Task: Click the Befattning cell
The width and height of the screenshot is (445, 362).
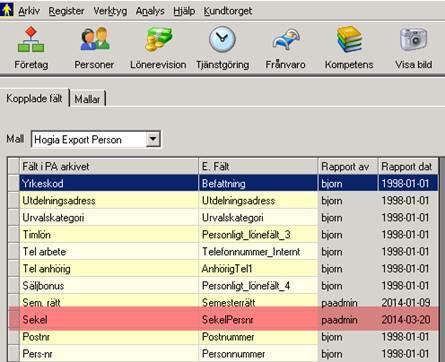Action: point(258,183)
